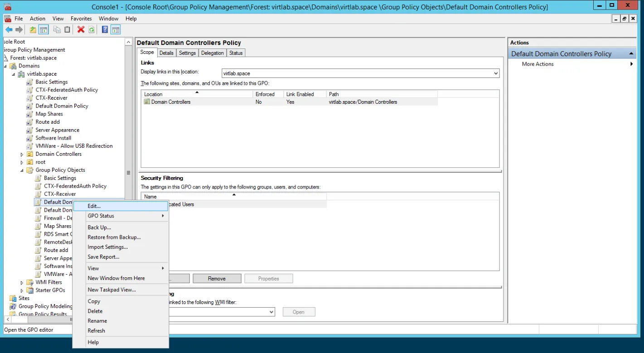Expand the Domain Controllers OU node

(x=22, y=155)
